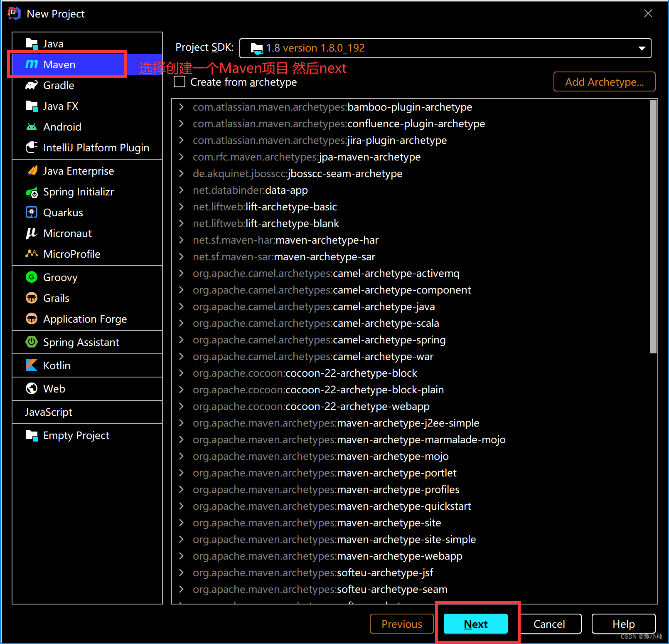Expand the cocoon-22-archetype-block-plain node
Screen dimensions: 669x644
[x=181, y=390]
